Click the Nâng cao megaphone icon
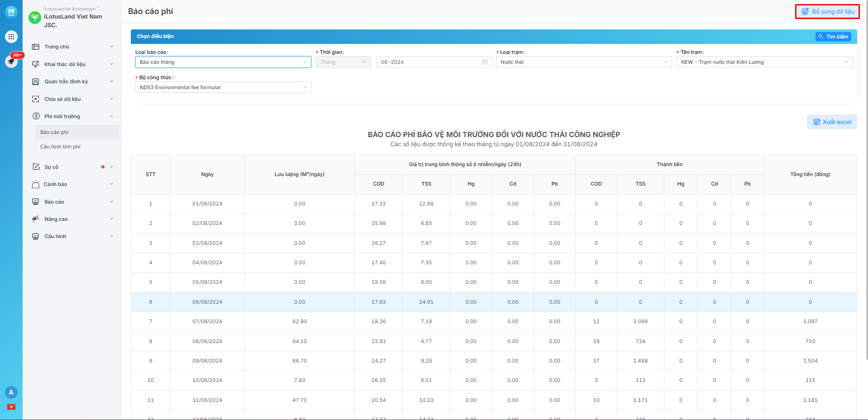This screenshot has width=868, height=420. pos(36,219)
